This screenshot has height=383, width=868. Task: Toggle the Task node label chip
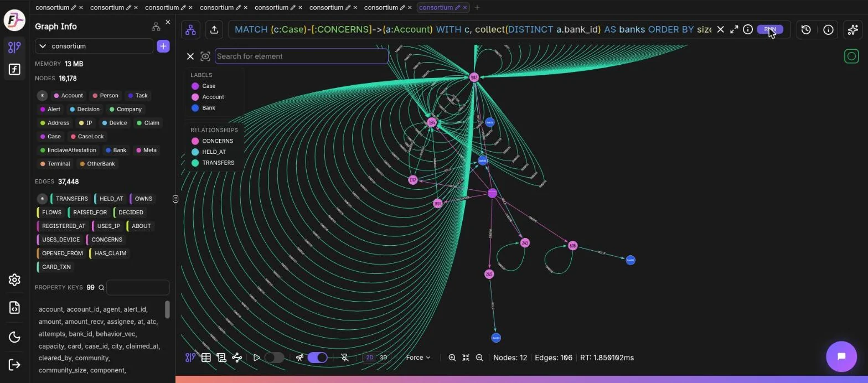point(138,96)
